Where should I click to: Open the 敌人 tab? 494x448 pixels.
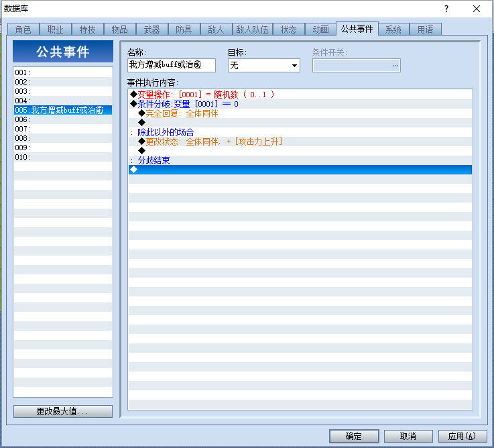(x=216, y=30)
